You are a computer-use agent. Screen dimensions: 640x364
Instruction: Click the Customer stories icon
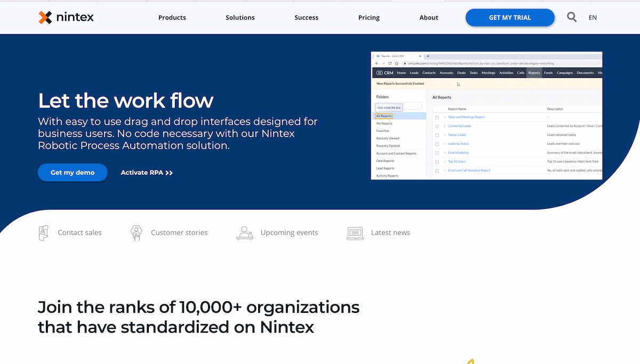pos(136,233)
